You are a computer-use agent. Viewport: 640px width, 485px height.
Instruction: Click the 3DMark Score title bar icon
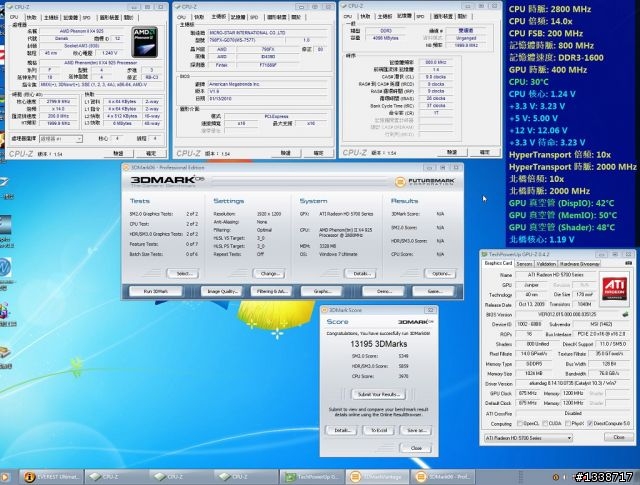point(325,310)
